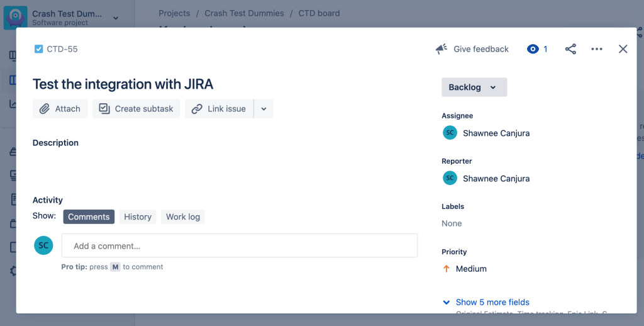The width and height of the screenshot is (644, 326).
Task: Switch to the Work log tab
Action: pos(183,216)
